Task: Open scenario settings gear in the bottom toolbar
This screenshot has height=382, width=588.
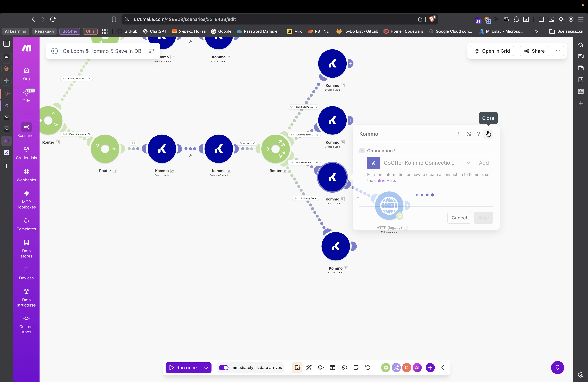Action: pos(344,367)
